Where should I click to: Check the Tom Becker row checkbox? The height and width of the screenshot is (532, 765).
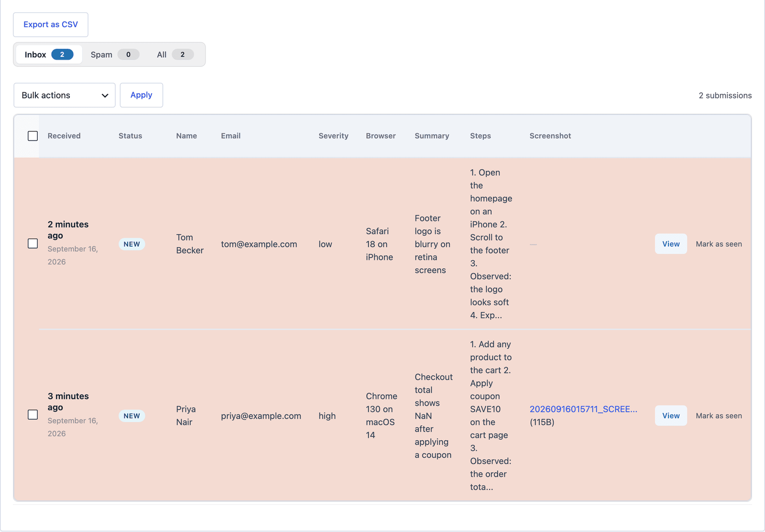33,244
